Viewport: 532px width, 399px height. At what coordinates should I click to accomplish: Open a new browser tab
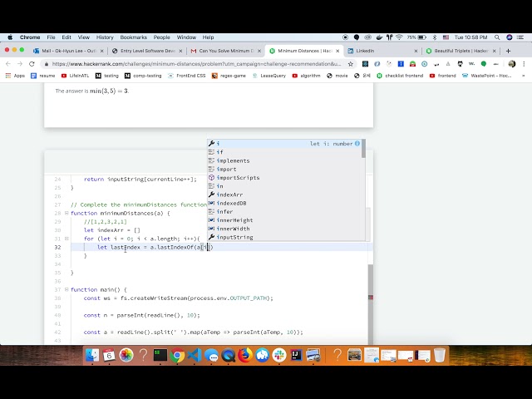click(508, 51)
